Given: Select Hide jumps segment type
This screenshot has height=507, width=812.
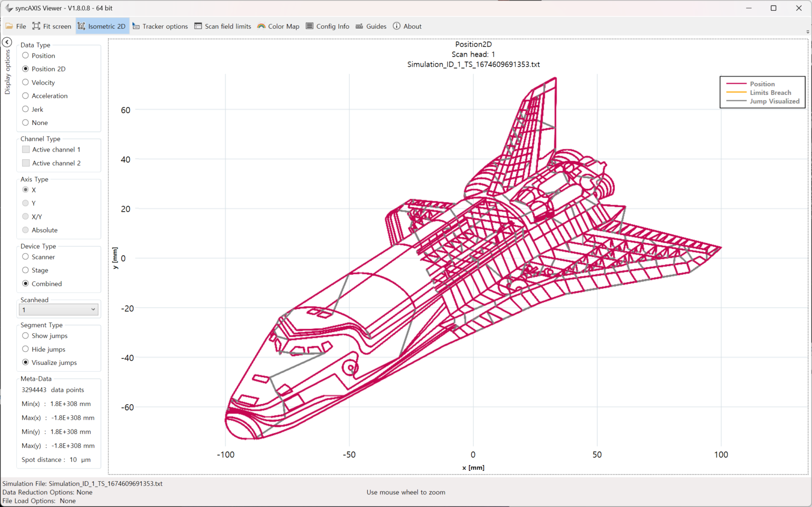Looking at the screenshot, I should [x=25, y=349].
